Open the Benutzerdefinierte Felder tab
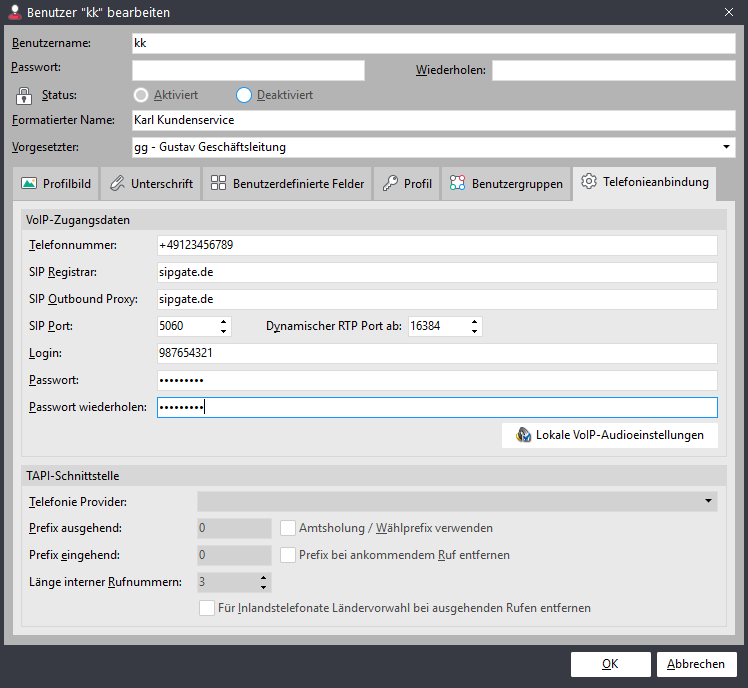This screenshot has height=688, width=748. coord(287,184)
